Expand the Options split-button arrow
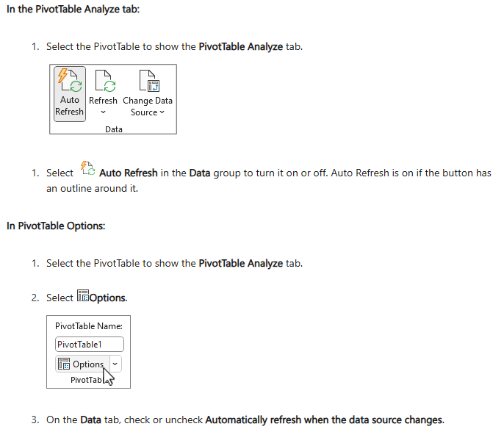This screenshot has width=504, height=432. pos(115,364)
